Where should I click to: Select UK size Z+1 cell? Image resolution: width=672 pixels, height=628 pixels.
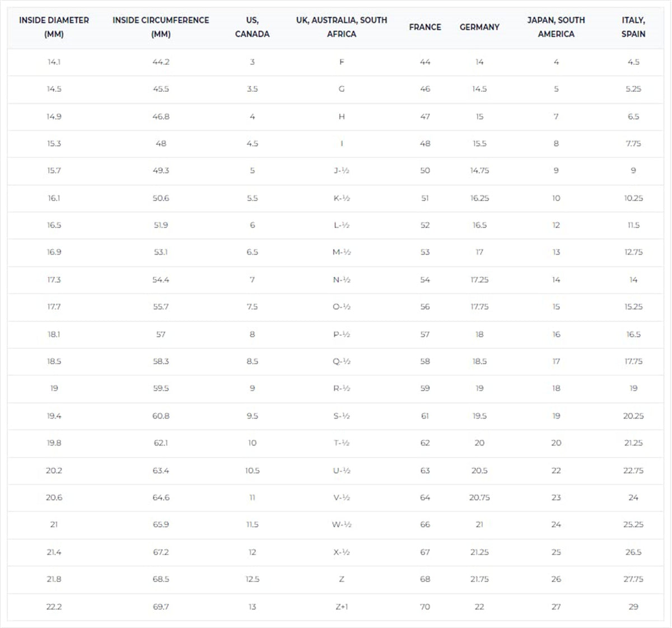pyautogui.click(x=342, y=607)
